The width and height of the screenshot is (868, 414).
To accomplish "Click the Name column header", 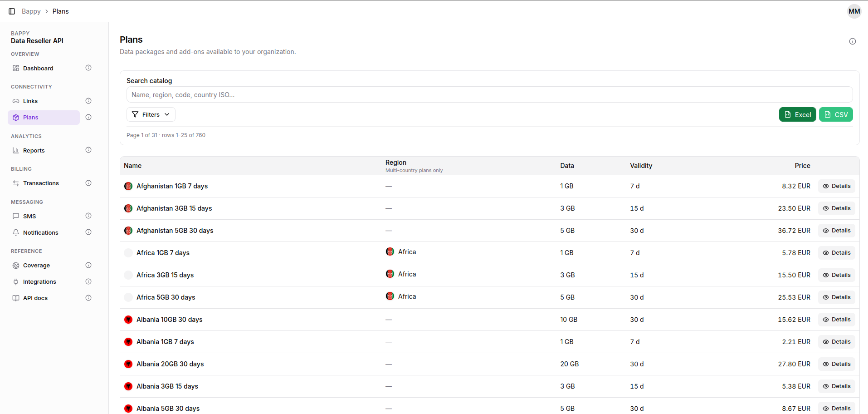I will point(132,166).
